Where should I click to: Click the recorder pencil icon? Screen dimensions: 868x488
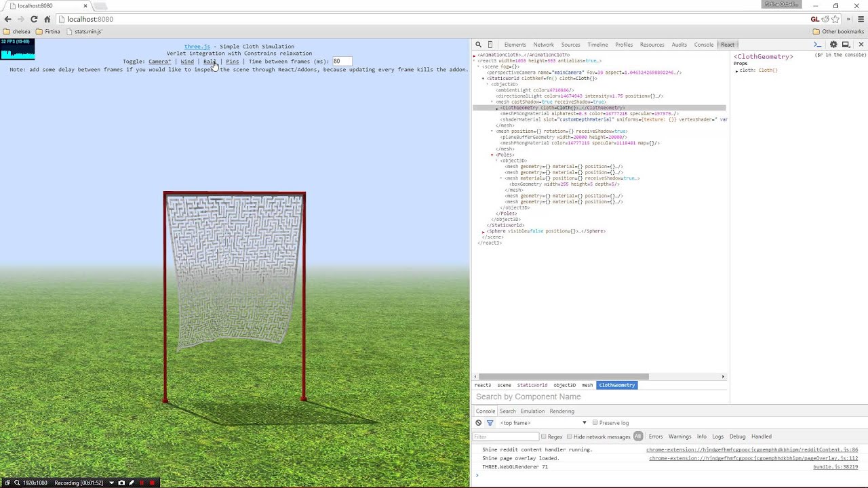point(132,483)
